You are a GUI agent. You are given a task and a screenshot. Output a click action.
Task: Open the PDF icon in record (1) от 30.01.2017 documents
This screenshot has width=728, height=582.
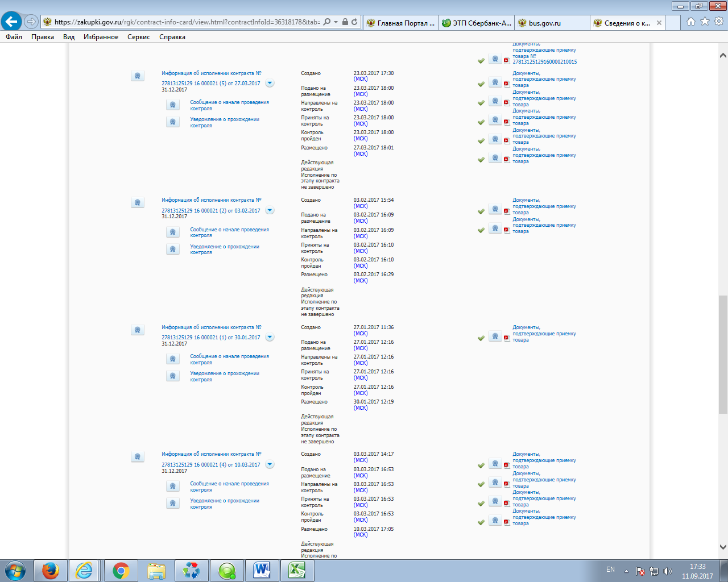(x=506, y=338)
